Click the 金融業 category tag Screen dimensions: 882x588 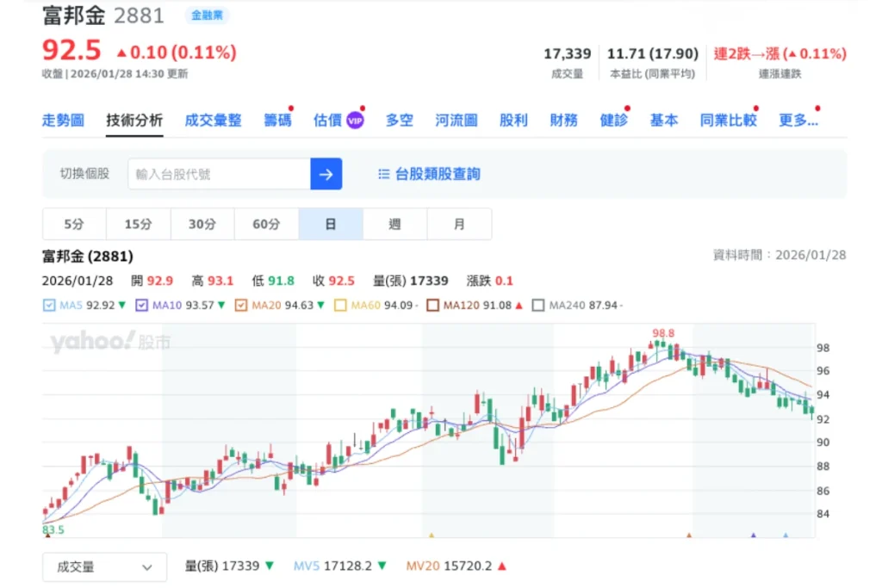pos(207,15)
